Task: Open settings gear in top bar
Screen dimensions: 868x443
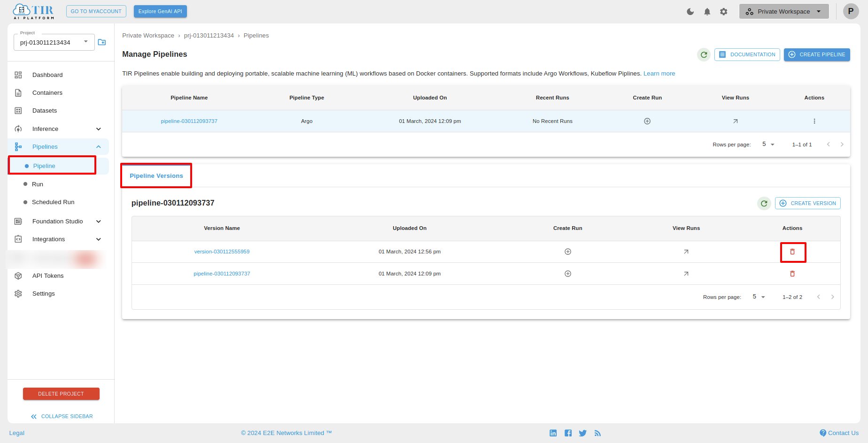Action: pos(724,12)
